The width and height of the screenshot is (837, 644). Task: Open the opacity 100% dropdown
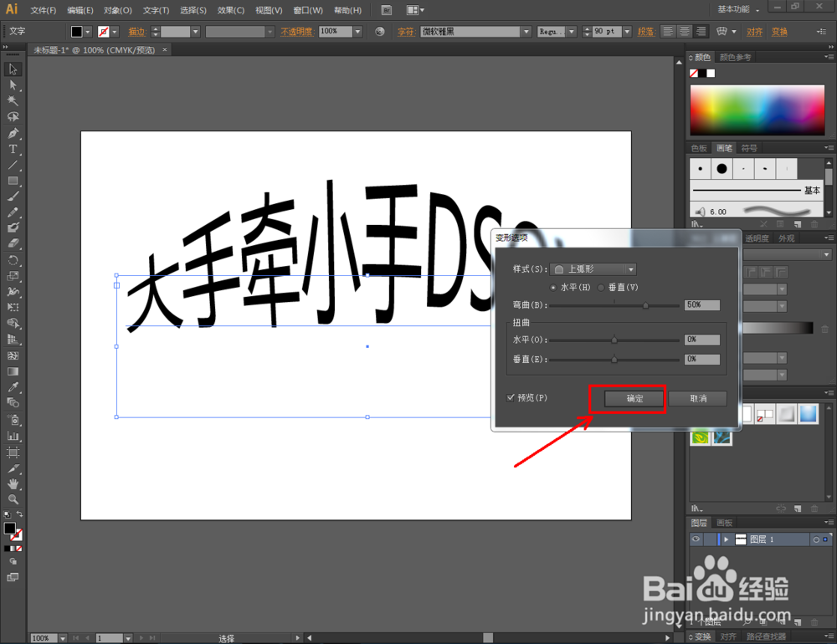[x=357, y=32]
